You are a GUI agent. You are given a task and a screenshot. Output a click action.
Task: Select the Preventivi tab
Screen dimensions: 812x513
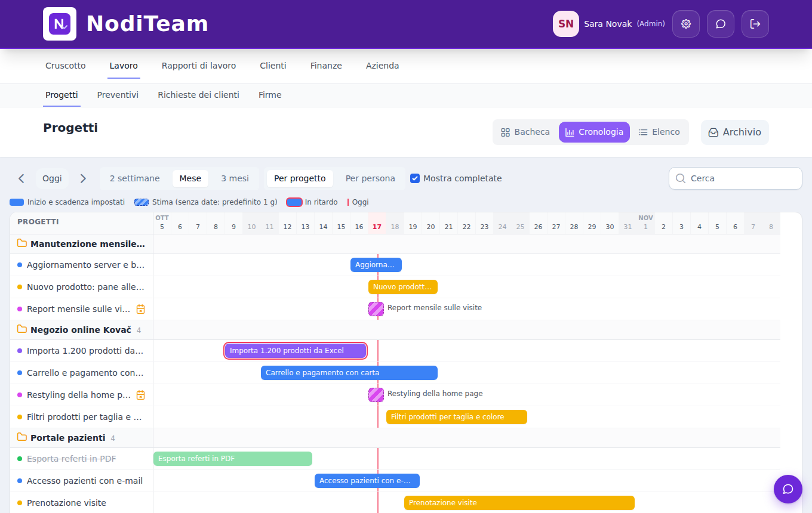click(x=118, y=95)
